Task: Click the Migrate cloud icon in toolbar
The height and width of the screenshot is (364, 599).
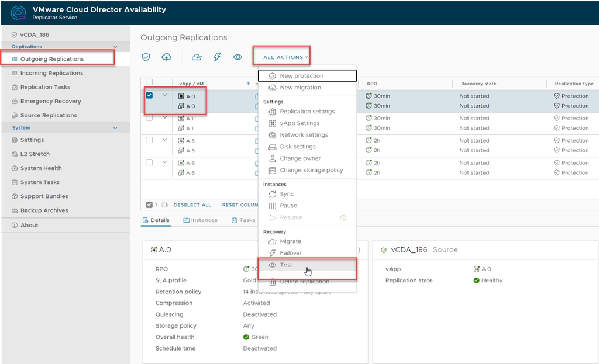Action: tap(197, 57)
